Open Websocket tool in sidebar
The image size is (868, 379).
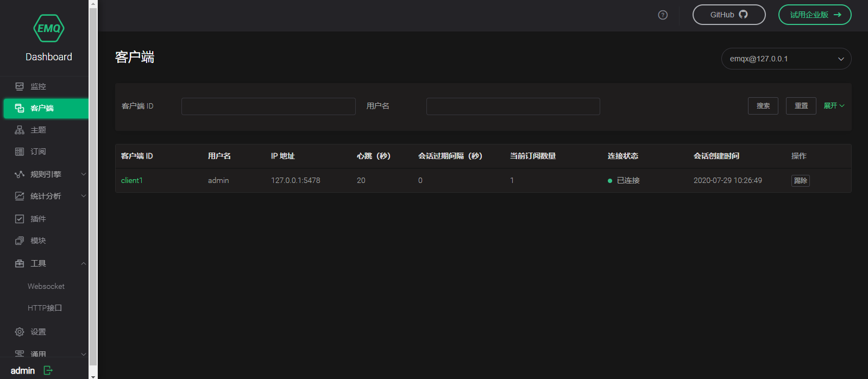coord(46,286)
